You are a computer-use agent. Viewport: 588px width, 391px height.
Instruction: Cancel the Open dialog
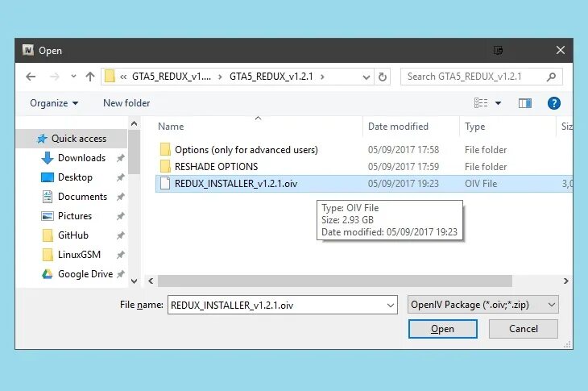pos(524,329)
